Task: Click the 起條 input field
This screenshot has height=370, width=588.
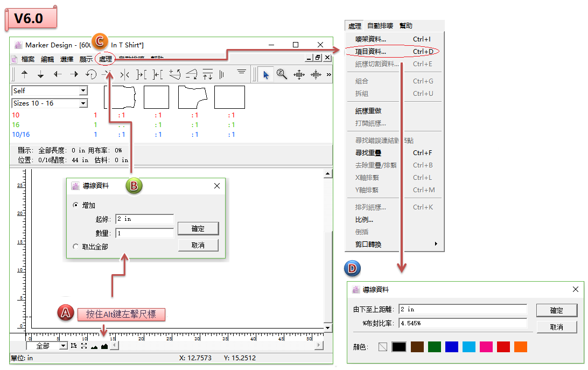Action: click(x=144, y=219)
